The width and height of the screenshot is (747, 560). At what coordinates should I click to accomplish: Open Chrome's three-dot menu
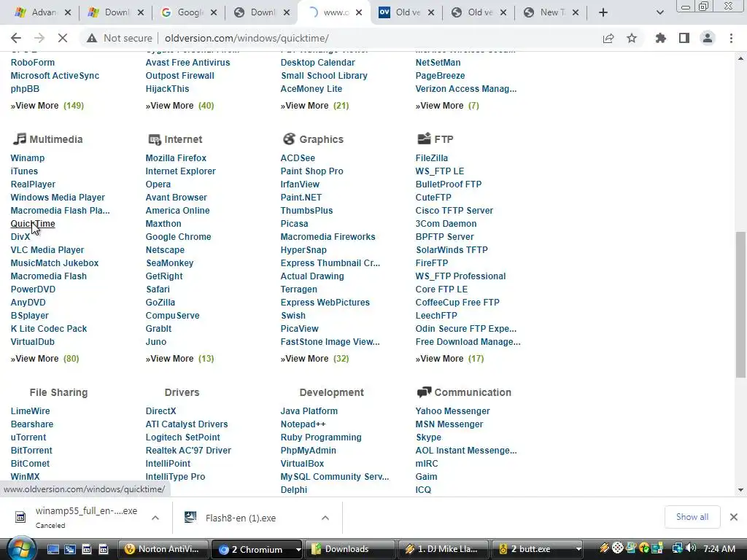pos(731,38)
